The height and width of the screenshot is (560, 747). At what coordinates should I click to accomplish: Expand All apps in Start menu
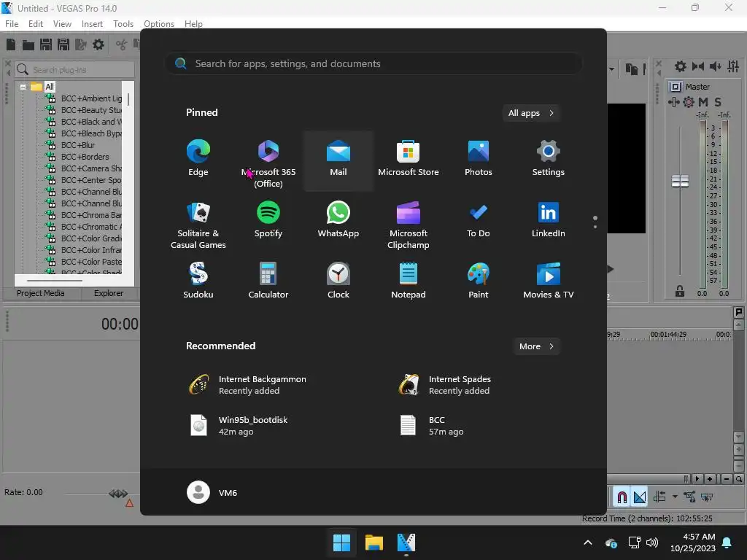coord(531,113)
